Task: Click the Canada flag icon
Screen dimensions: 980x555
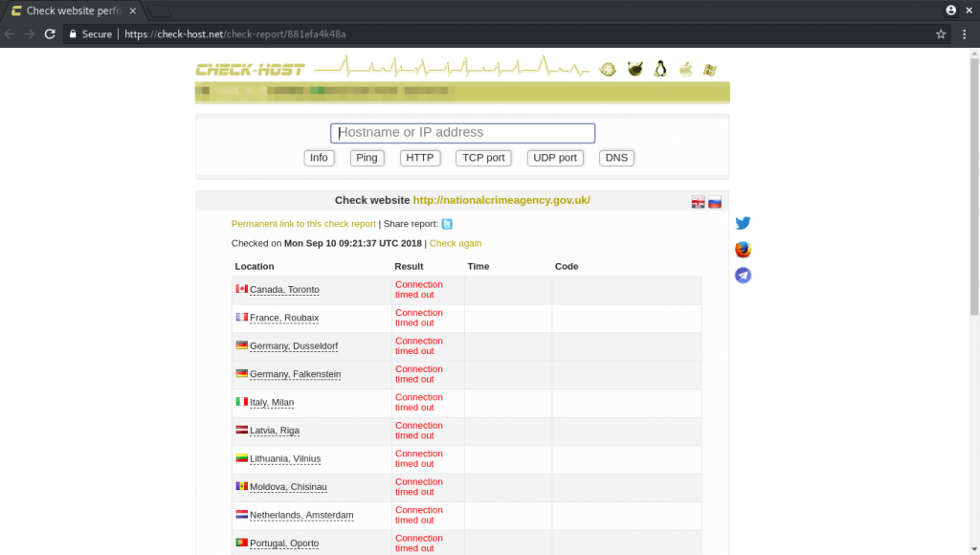Action: coord(242,289)
